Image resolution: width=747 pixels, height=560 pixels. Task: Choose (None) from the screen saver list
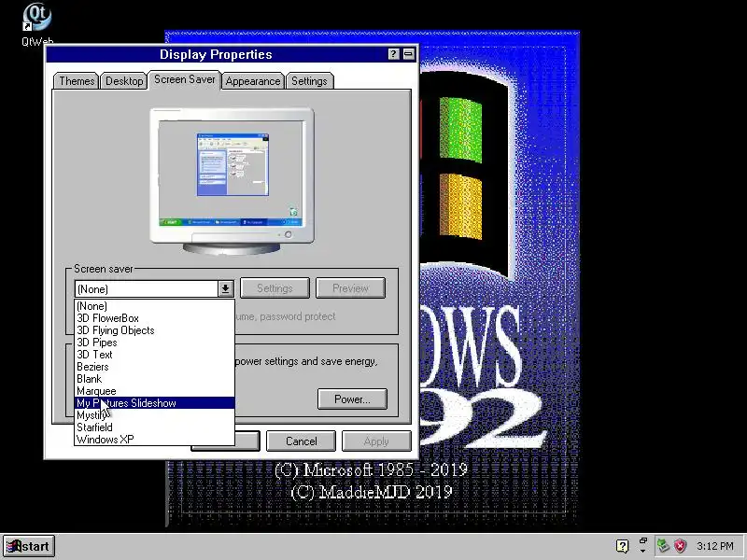coord(154,306)
